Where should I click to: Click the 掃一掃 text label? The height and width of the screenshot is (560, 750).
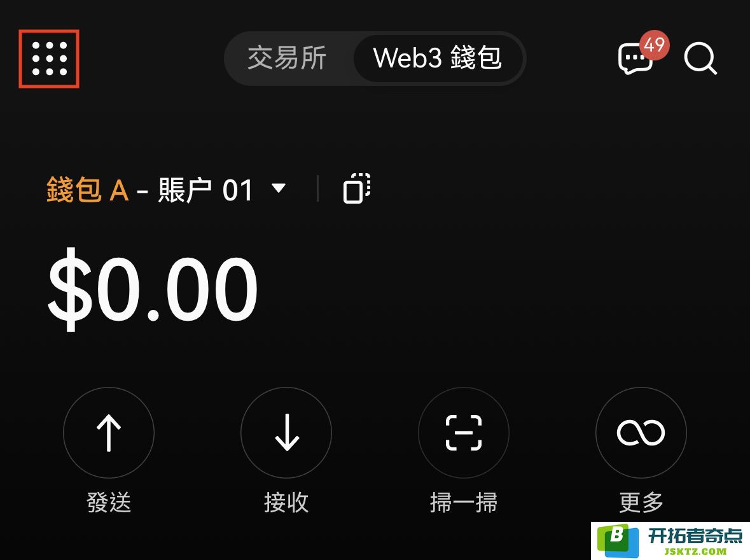coord(464,503)
